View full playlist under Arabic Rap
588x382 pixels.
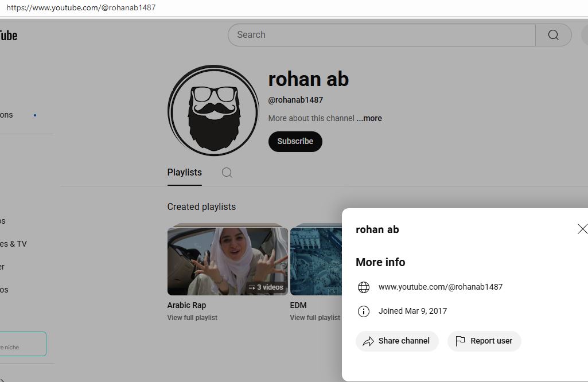192,318
